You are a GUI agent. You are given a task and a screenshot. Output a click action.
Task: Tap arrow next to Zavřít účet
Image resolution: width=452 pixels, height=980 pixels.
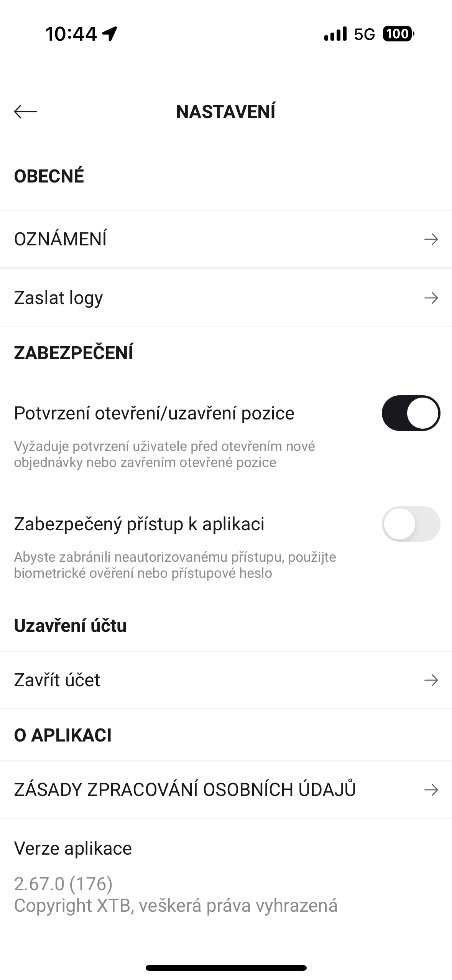click(x=431, y=680)
